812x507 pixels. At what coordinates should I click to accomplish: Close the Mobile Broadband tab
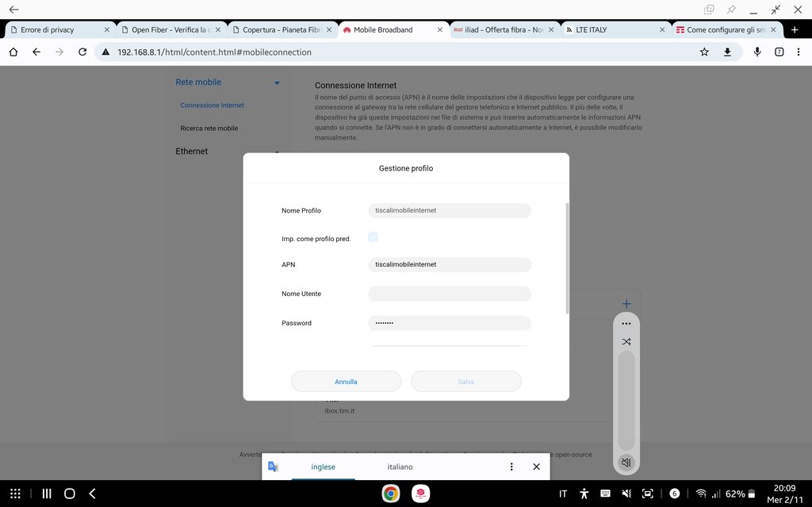coord(439,29)
